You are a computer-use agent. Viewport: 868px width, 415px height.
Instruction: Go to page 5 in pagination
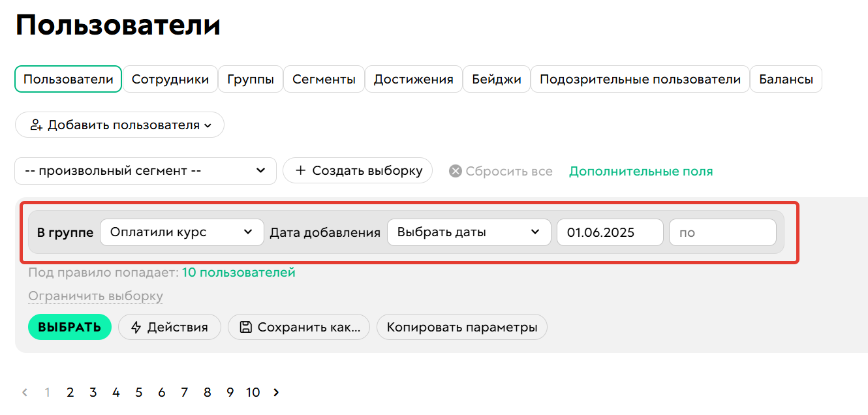tap(139, 392)
